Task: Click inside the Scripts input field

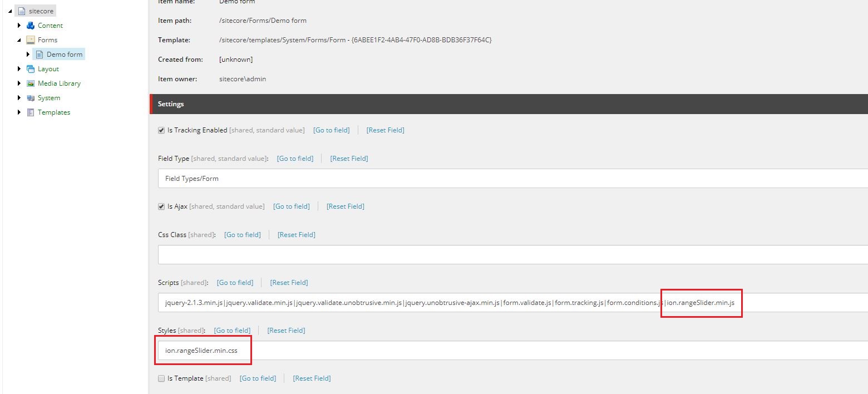Action: [x=389, y=303]
